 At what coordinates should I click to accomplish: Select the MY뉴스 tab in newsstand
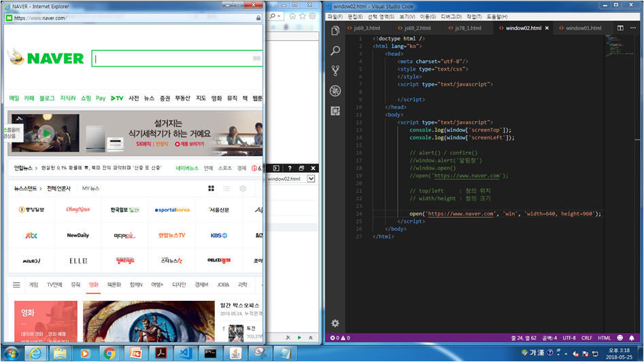coord(90,189)
